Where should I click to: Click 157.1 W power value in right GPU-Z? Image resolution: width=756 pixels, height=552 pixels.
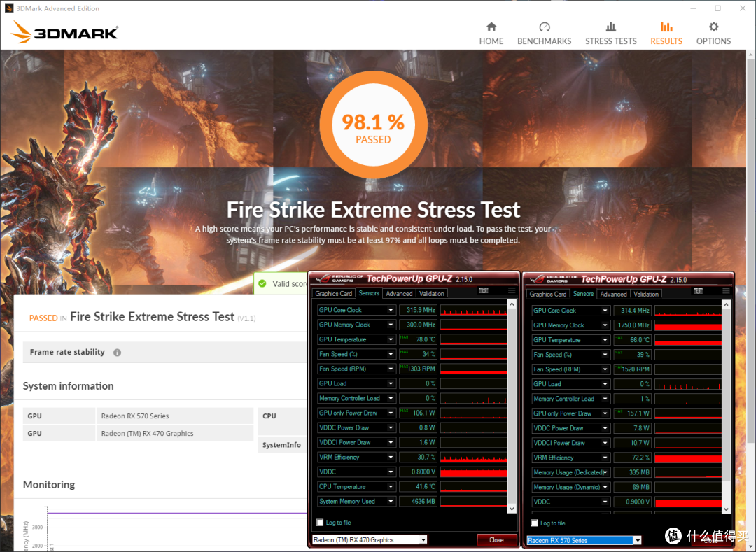[x=633, y=413]
